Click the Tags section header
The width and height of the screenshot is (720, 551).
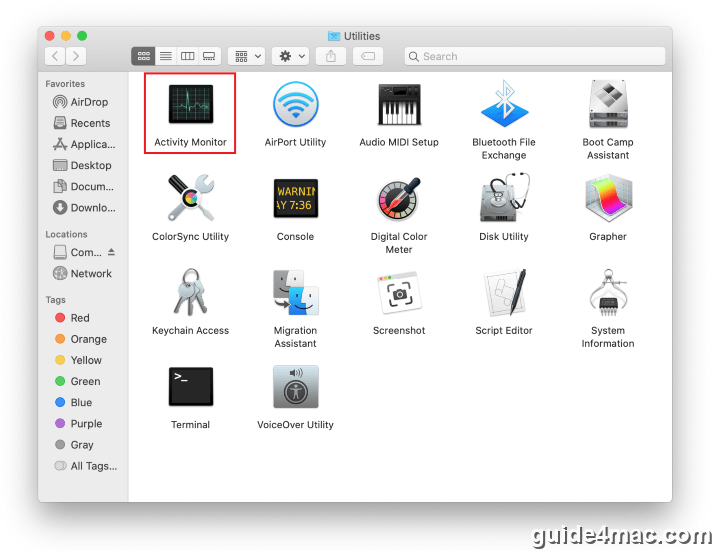(56, 300)
